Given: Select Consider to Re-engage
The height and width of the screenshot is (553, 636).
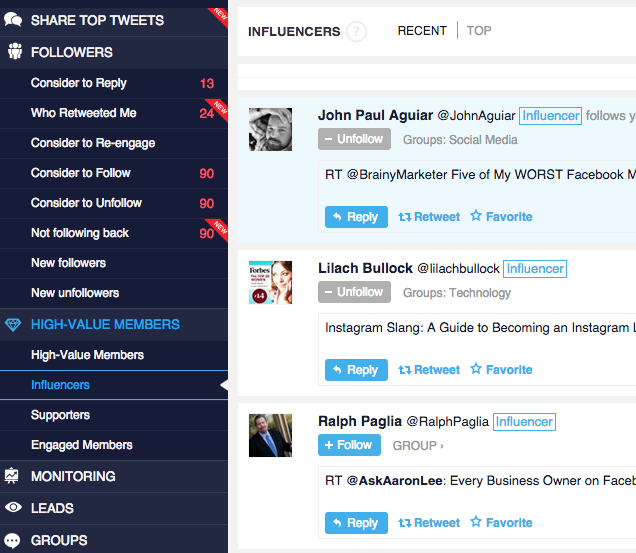Looking at the screenshot, I should click(x=114, y=143).
